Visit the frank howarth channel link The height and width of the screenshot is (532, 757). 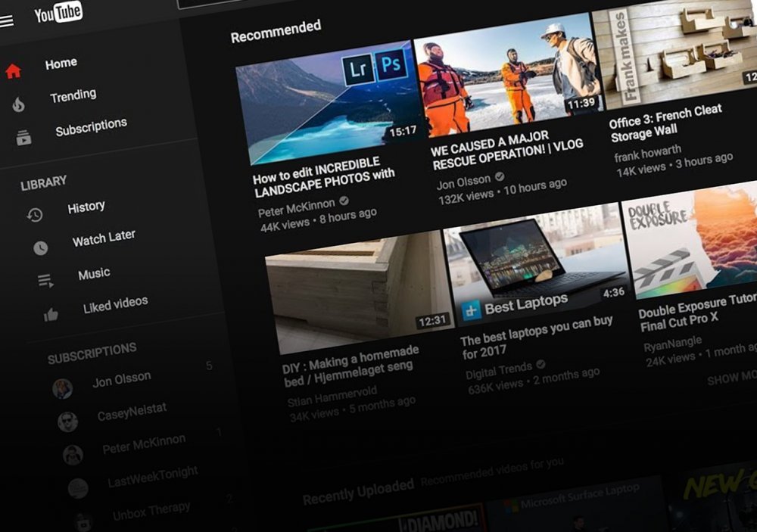pyautogui.click(x=648, y=153)
